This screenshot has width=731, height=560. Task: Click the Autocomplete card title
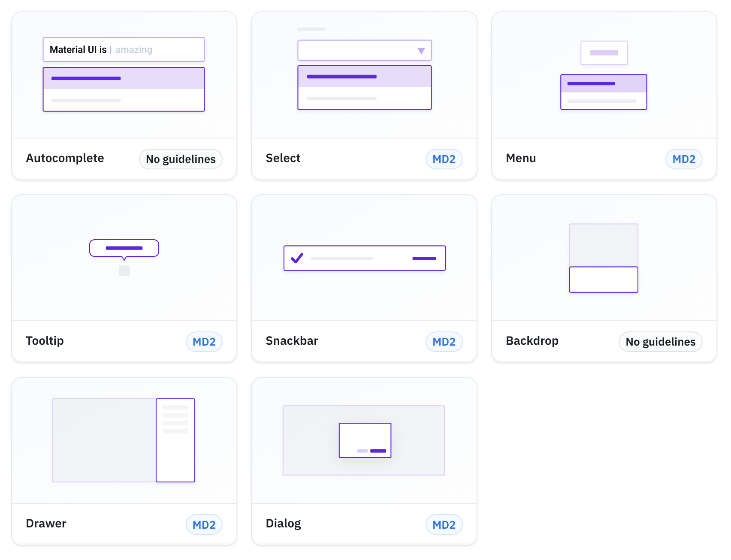(x=65, y=158)
